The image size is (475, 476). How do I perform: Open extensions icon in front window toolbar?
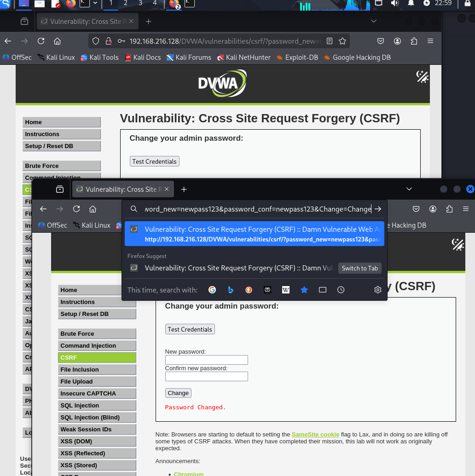pos(450,209)
